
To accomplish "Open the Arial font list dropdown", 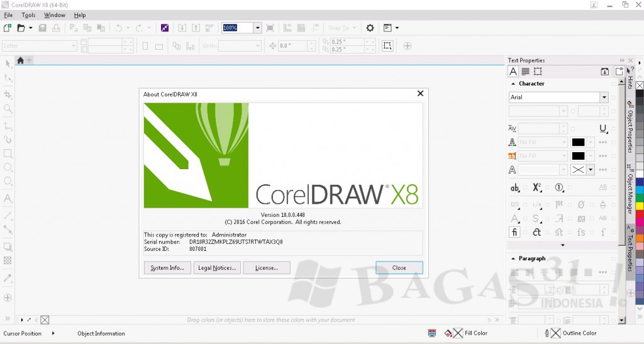I will coord(604,97).
